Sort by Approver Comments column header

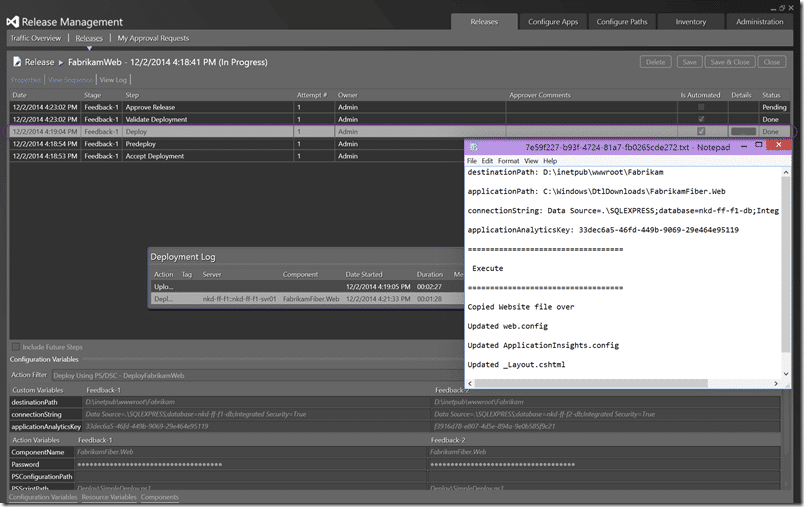539,95
